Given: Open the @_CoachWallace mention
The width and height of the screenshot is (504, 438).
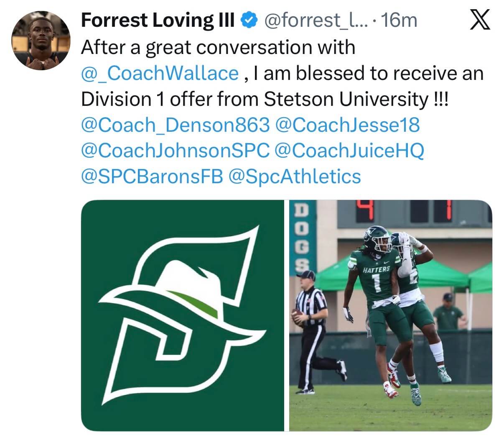Looking at the screenshot, I should (x=160, y=73).
